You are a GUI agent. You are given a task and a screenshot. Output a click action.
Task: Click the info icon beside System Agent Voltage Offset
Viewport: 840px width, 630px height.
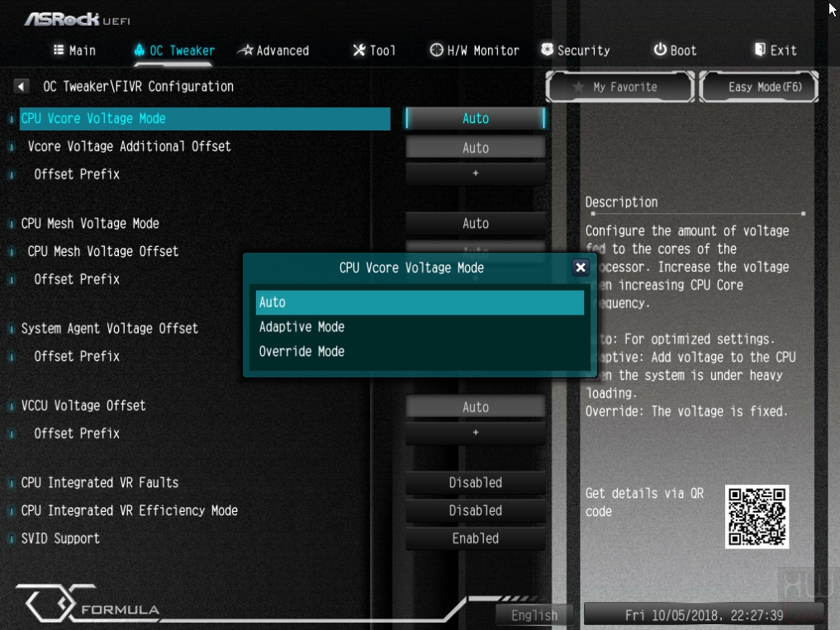pos(12,329)
